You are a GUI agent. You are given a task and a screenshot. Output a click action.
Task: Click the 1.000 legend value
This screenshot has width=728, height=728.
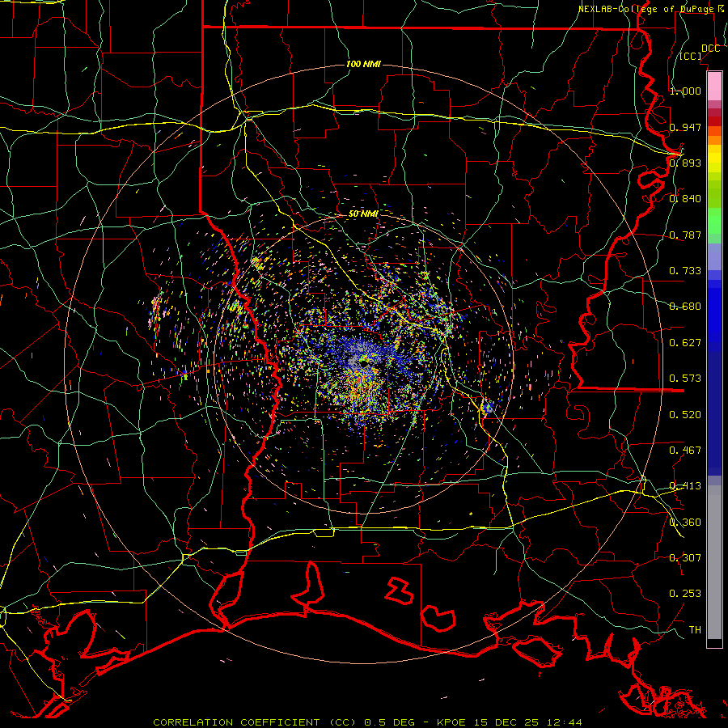click(685, 91)
